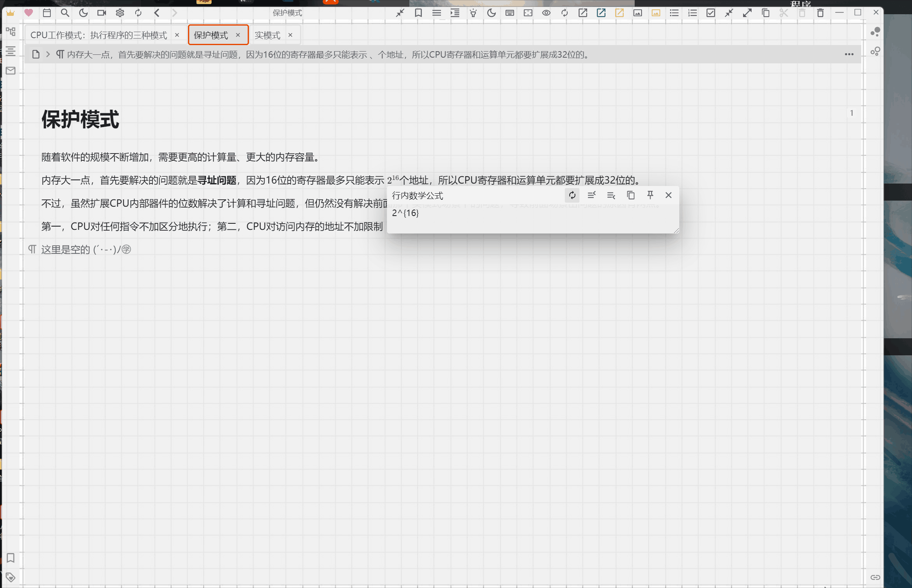Image resolution: width=912 pixels, height=588 pixels.
Task: Copy the inline math formula code
Action: pyautogui.click(x=630, y=195)
